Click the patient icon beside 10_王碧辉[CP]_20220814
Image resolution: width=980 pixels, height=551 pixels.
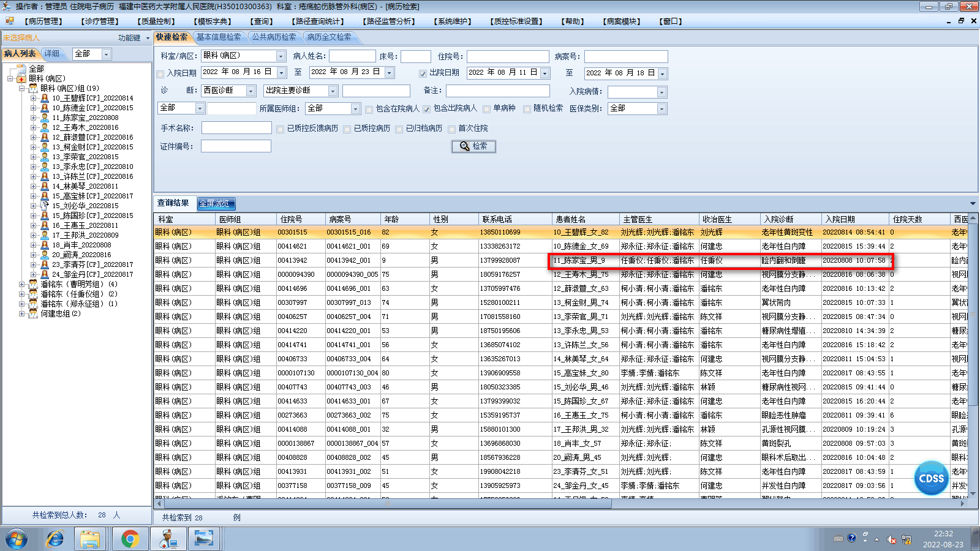coord(45,98)
